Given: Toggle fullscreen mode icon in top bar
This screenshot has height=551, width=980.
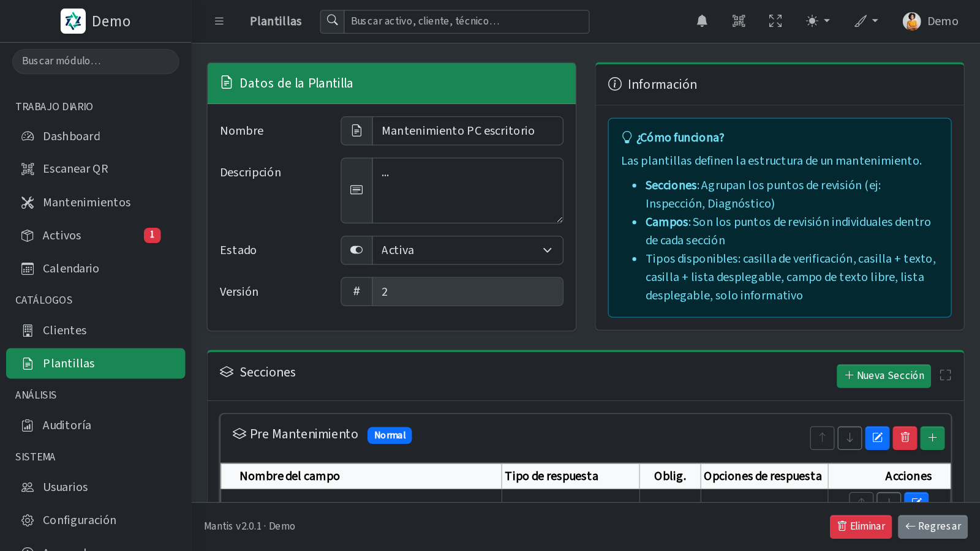Looking at the screenshot, I should click(775, 21).
